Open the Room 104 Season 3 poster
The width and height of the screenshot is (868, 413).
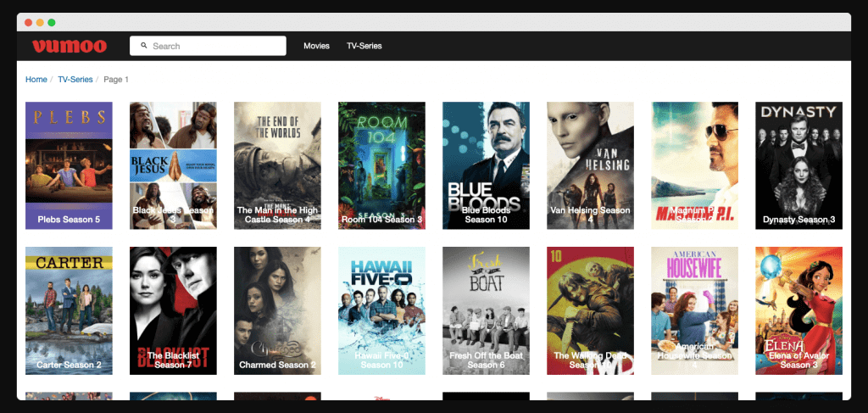coord(382,165)
